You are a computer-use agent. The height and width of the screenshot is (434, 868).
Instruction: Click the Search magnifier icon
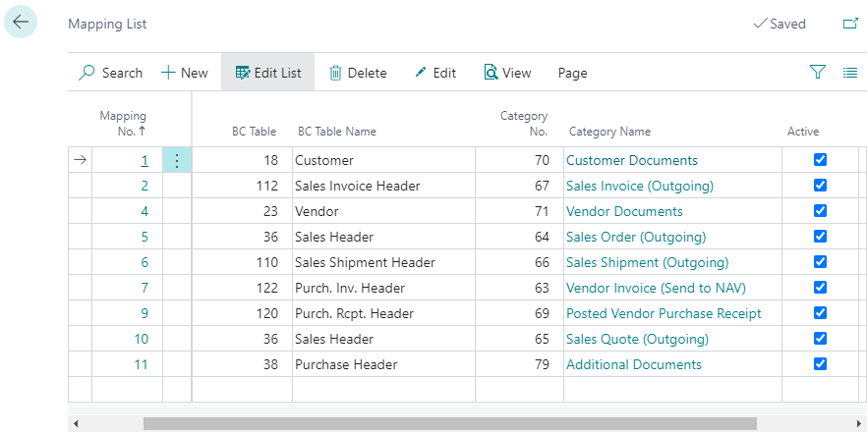87,73
